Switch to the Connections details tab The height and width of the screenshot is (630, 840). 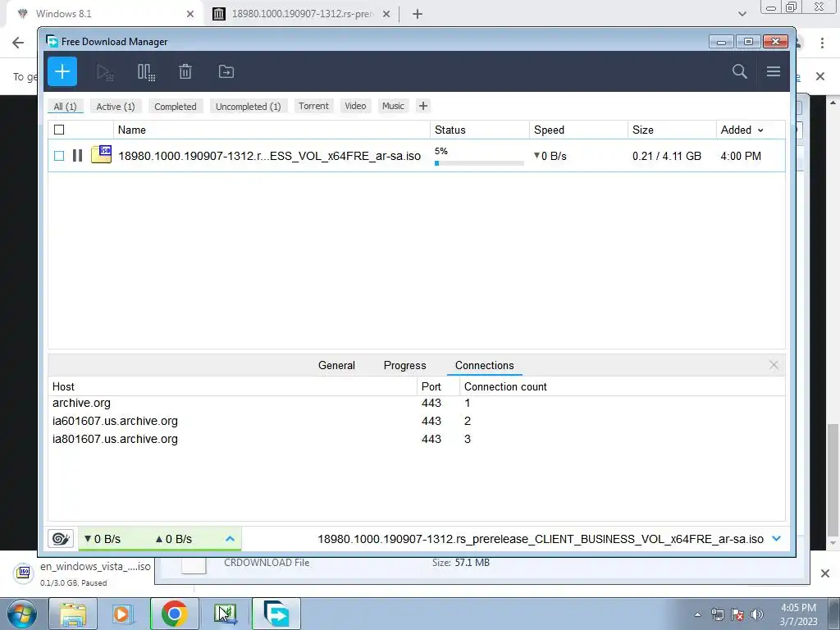(x=484, y=365)
